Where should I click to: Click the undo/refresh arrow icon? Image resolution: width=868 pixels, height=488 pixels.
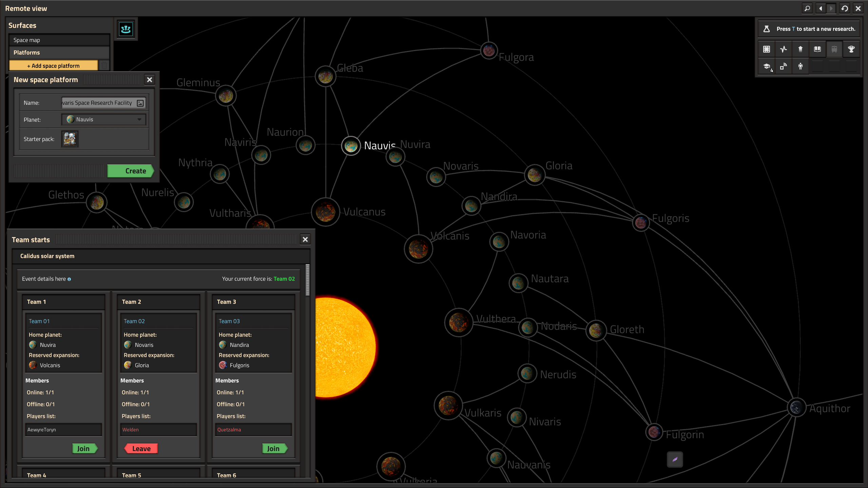845,8
